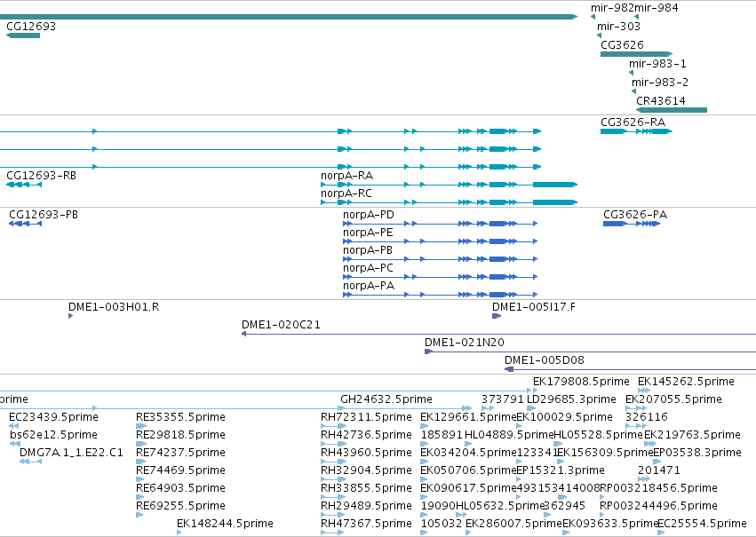The image size is (756, 537).
Task: Select the feature labelled 362945
Action: coord(547,516)
